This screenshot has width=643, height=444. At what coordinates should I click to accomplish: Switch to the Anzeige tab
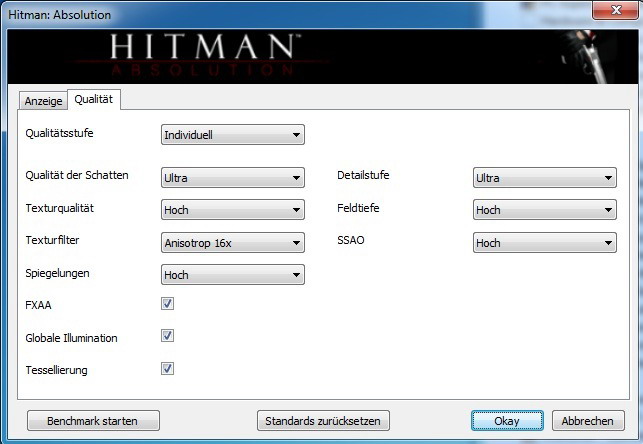click(43, 101)
